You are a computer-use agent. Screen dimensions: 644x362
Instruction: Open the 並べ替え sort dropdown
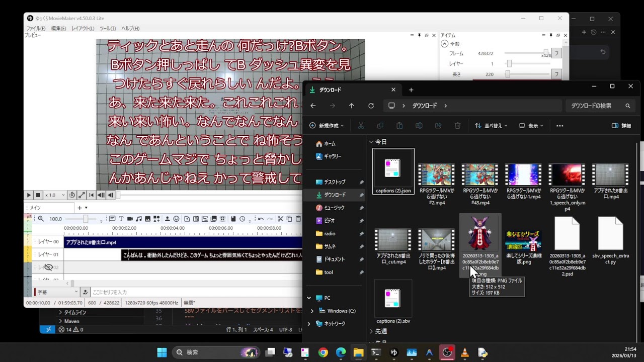coord(491,126)
